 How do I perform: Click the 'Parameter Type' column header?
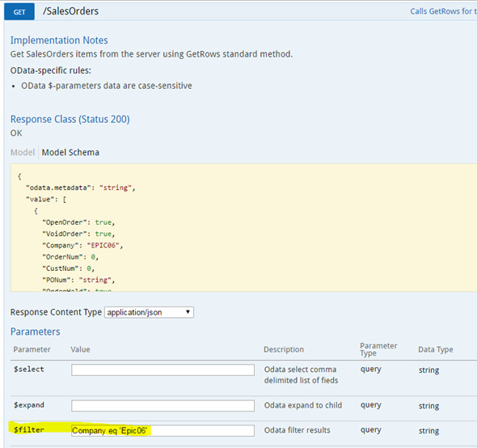coord(378,349)
